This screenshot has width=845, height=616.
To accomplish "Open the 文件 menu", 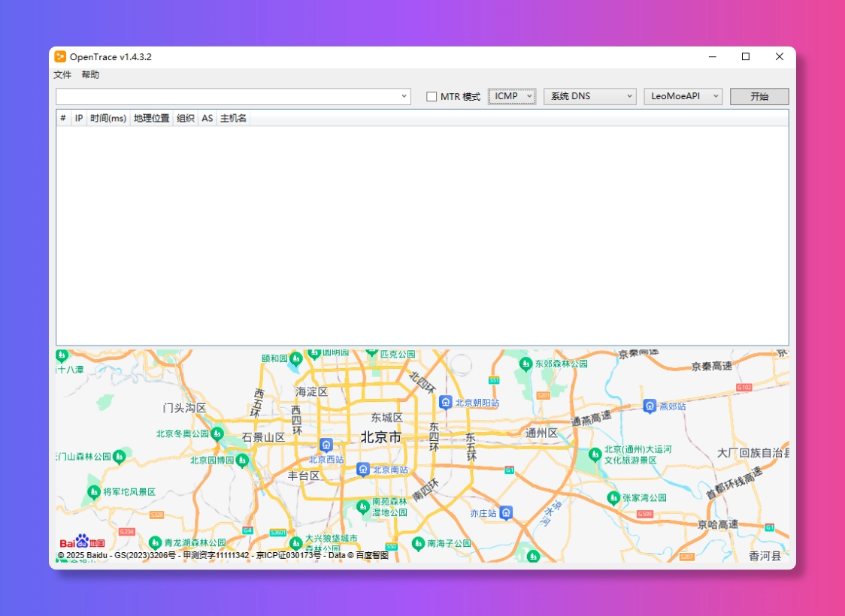I will coord(62,75).
